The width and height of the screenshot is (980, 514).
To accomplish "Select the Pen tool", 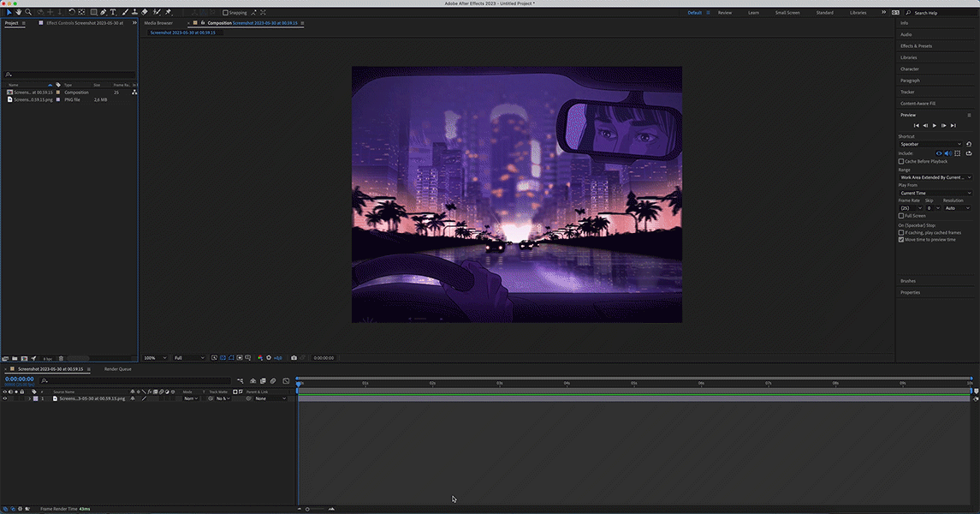I will pos(103,12).
